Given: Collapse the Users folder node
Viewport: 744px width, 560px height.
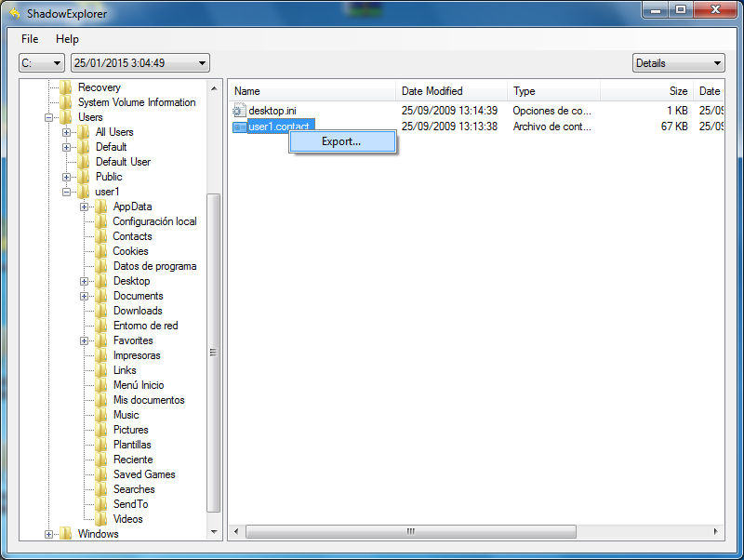Looking at the screenshot, I should pyautogui.click(x=49, y=117).
